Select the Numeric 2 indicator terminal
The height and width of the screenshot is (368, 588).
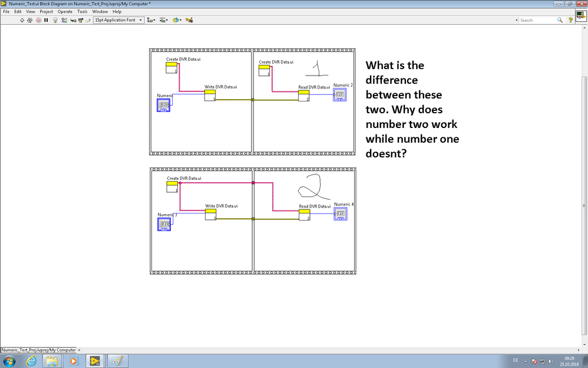pyautogui.click(x=340, y=94)
